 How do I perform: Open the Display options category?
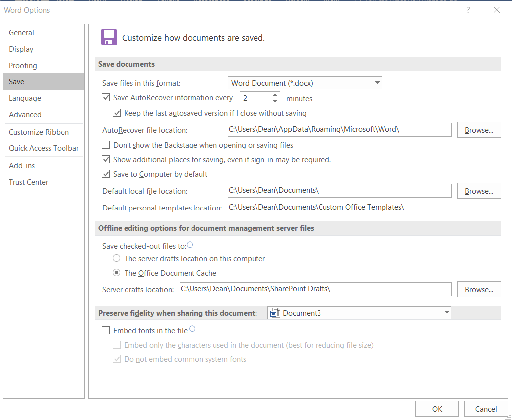click(44, 49)
